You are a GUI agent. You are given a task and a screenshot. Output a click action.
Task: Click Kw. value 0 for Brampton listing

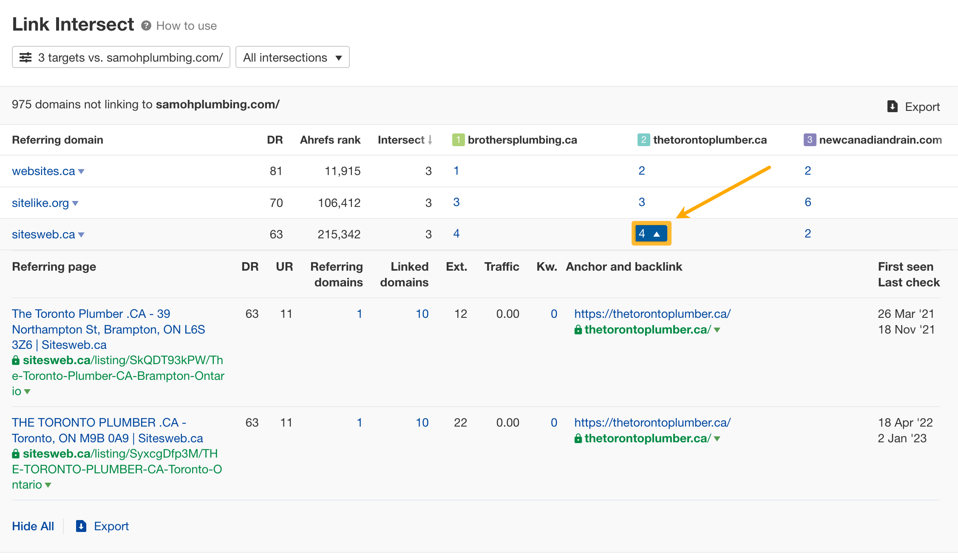pos(554,314)
